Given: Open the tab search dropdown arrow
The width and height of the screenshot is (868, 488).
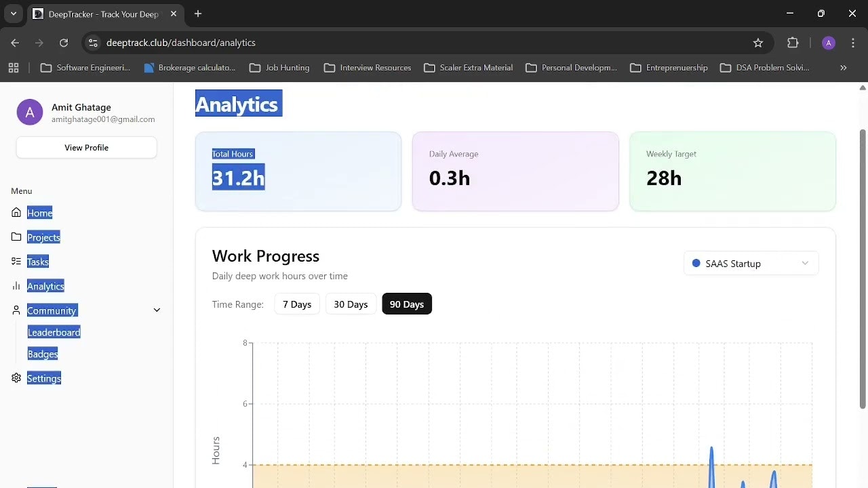Looking at the screenshot, I should tap(13, 14).
